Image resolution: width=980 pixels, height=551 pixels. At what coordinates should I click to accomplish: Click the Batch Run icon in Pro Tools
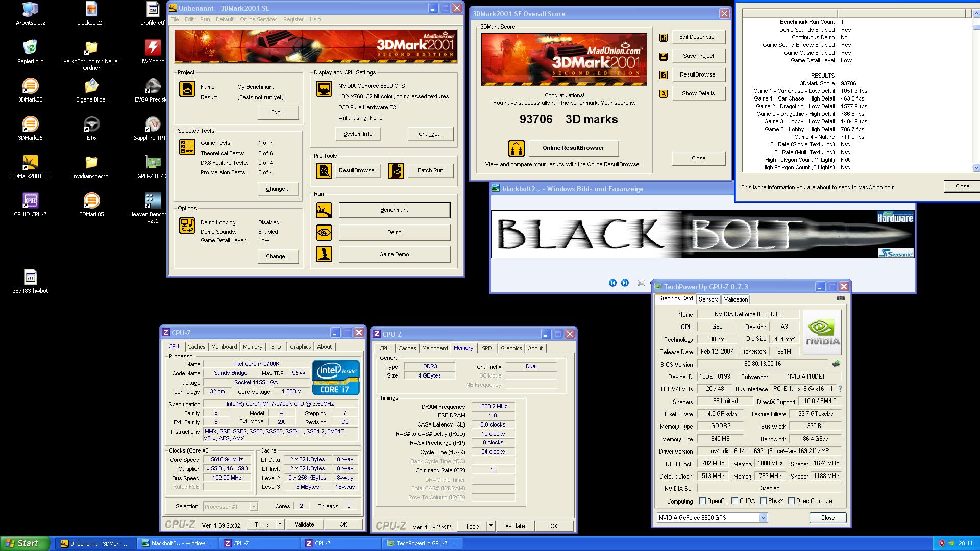click(x=396, y=170)
